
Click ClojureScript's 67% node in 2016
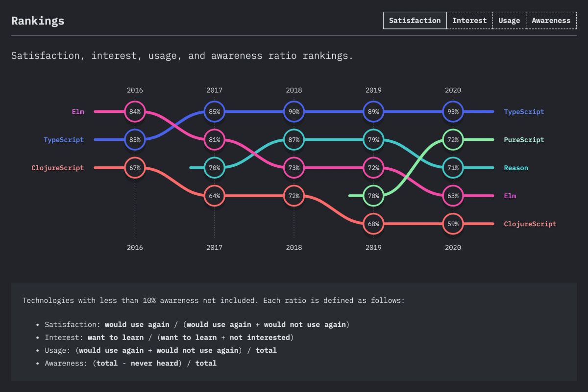click(x=135, y=168)
